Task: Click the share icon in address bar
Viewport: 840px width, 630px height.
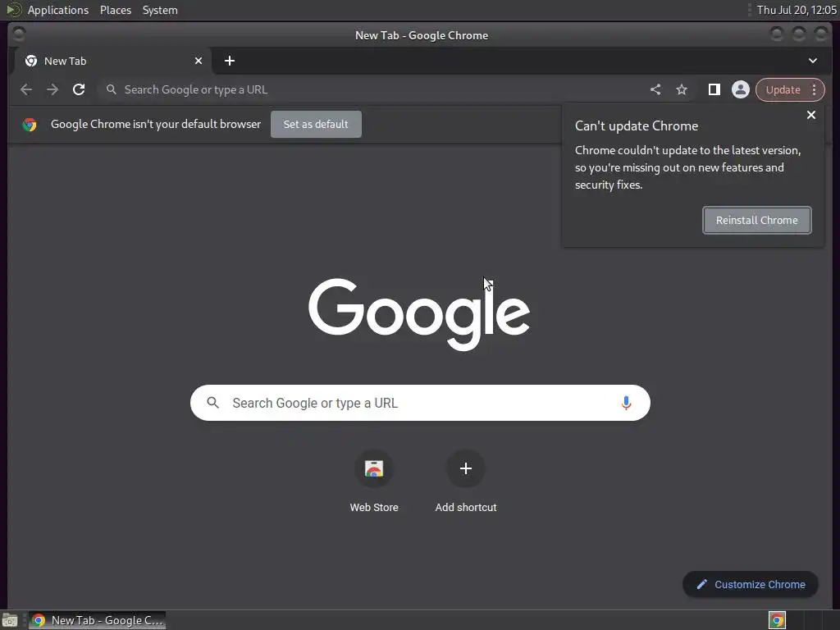Action: 655,89
